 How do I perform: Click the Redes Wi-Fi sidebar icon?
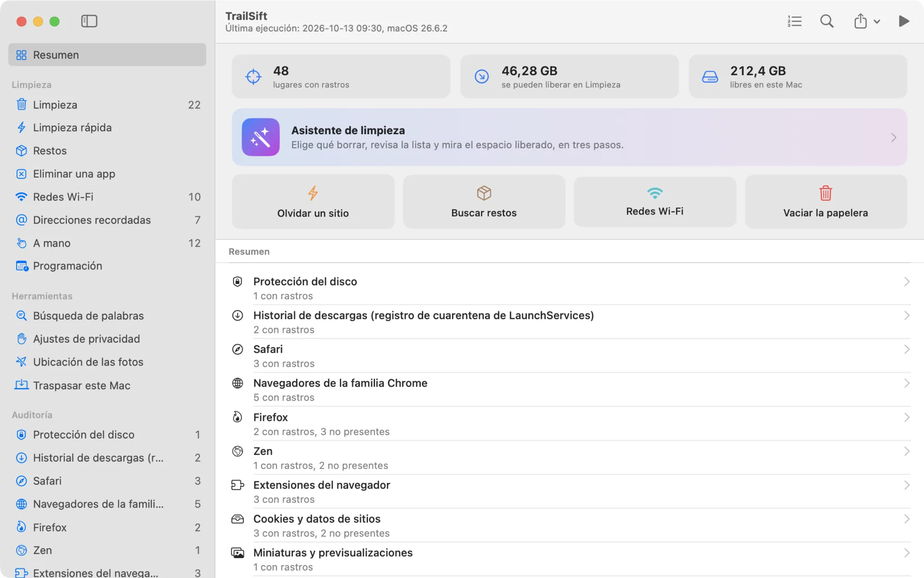pos(21,197)
